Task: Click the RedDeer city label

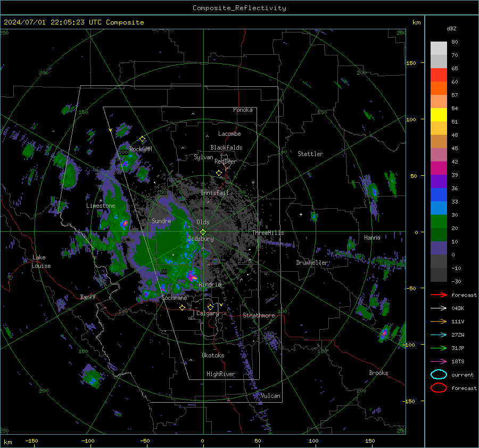Action: [x=226, y=161]
